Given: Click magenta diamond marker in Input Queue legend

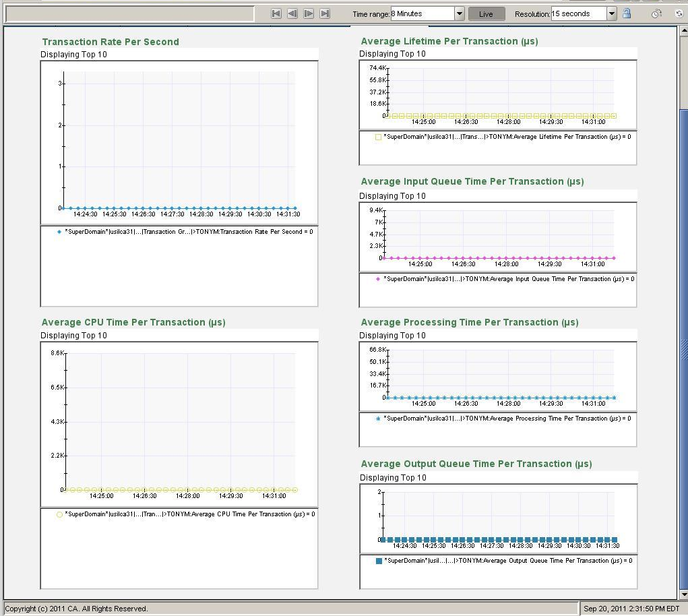Looking at the screenshot, I should pos(378,279).
